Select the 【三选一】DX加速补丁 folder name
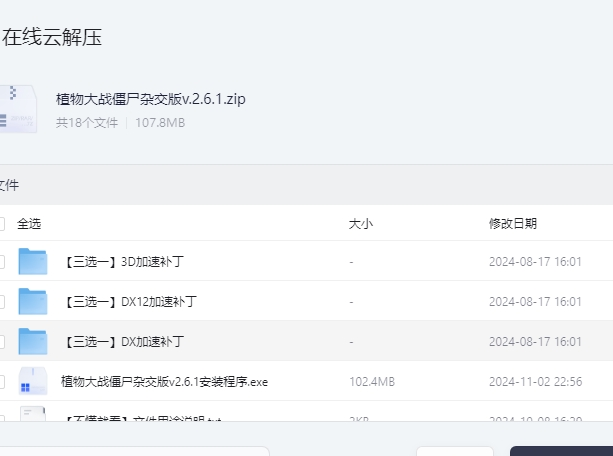The width and height of the screenshot is (613, 456). point(122,342)
